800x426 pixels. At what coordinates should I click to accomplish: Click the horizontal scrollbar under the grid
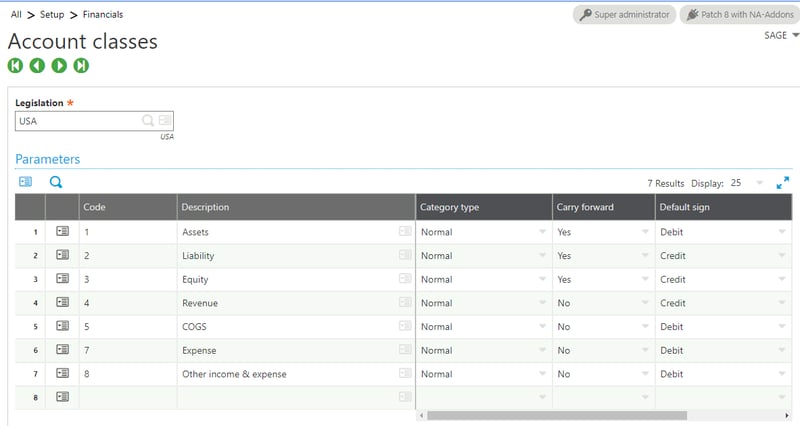pos(555,415)
